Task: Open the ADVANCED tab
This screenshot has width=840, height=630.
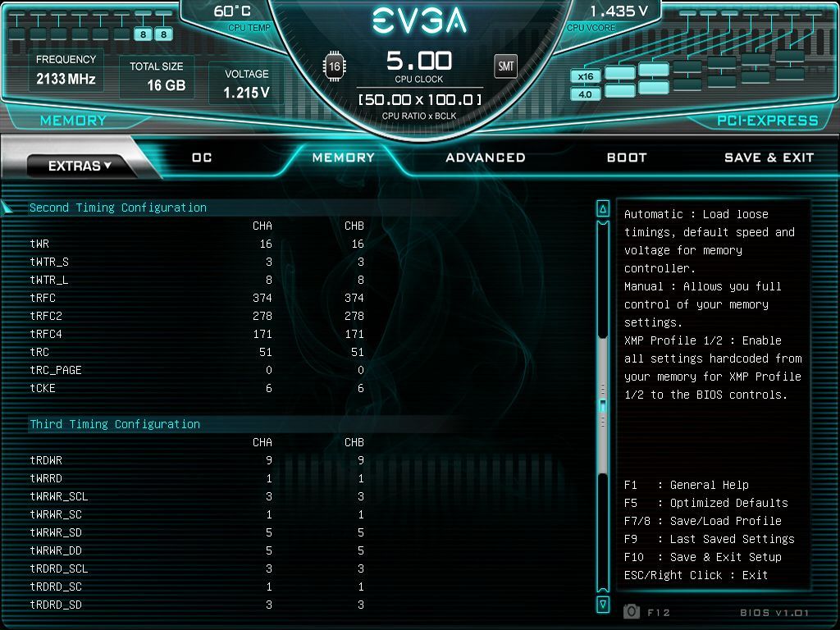Action: [486, 157]
